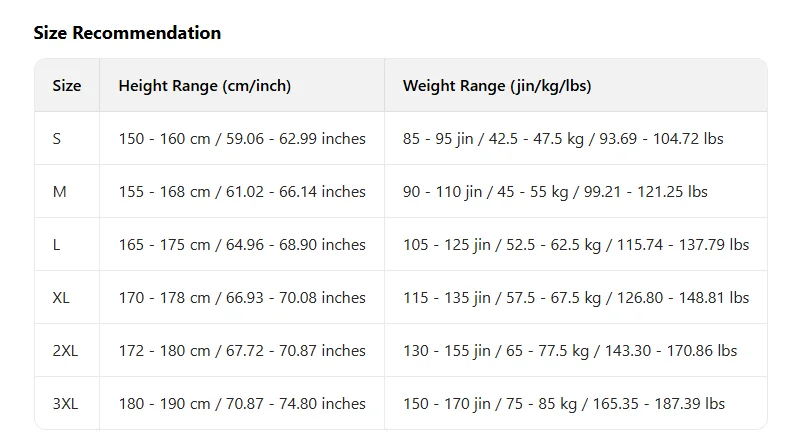Image resolution: width=798 pixels, height=441 pixels.
Task: Click the 150 - 160 cm height cell
Action: (x=242, y=138)
